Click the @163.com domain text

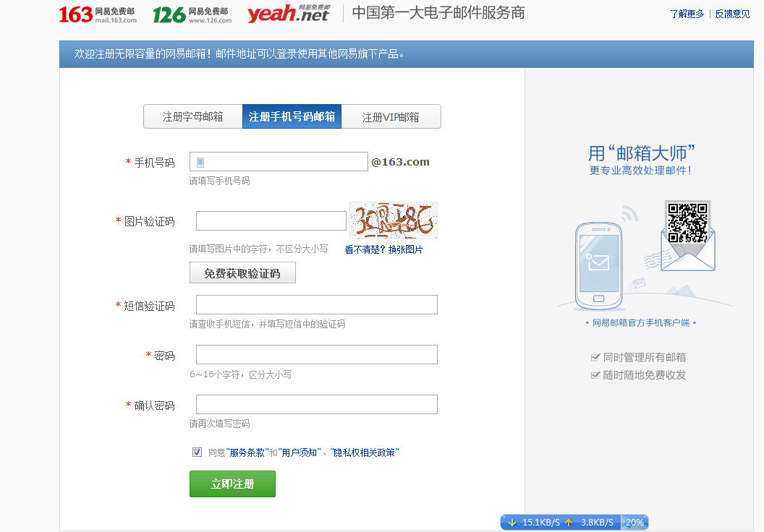point(401,162)
